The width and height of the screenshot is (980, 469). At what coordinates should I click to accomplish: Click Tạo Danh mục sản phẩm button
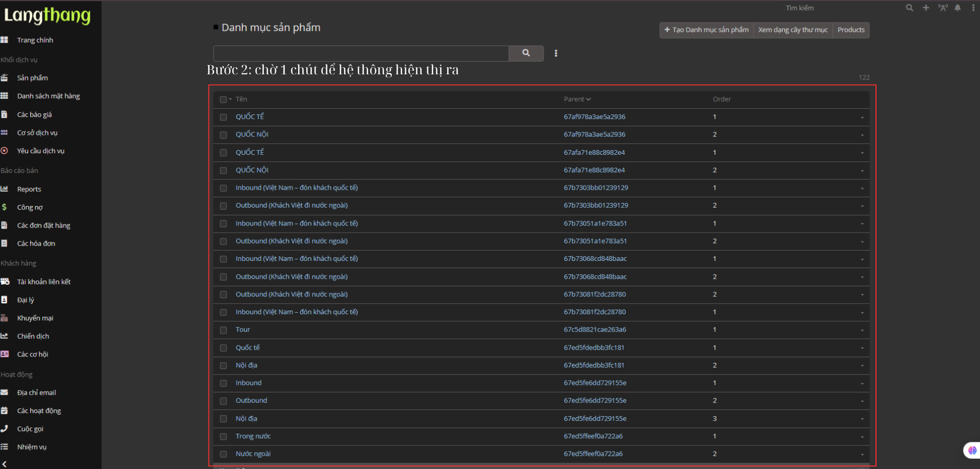[706, 30]
